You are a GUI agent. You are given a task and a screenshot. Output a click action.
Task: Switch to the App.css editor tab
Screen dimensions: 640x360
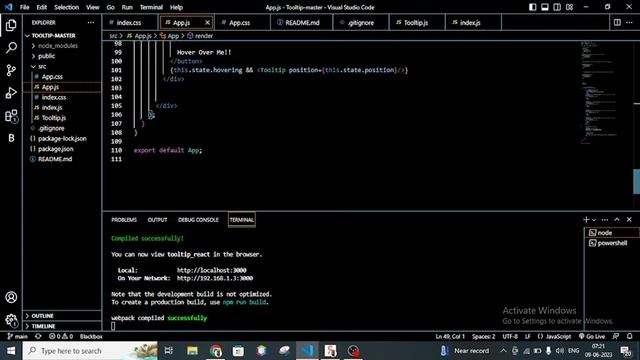click(242, 22)
